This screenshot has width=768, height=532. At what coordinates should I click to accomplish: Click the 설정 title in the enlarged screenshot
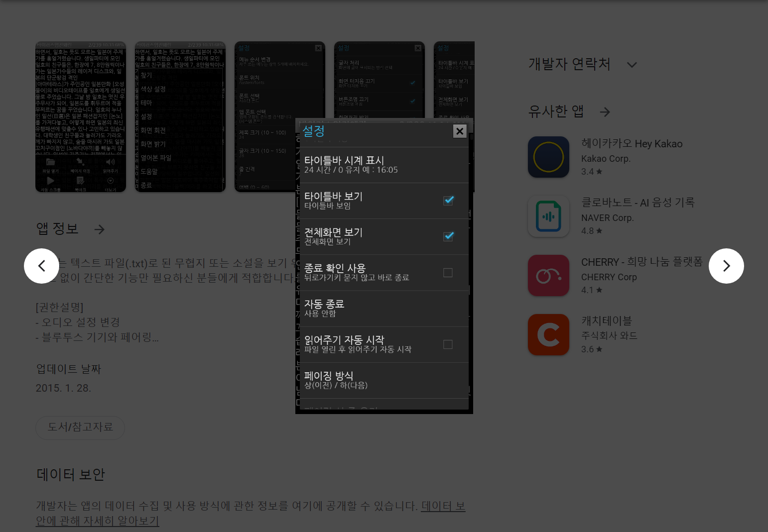[x=314, y=131]
